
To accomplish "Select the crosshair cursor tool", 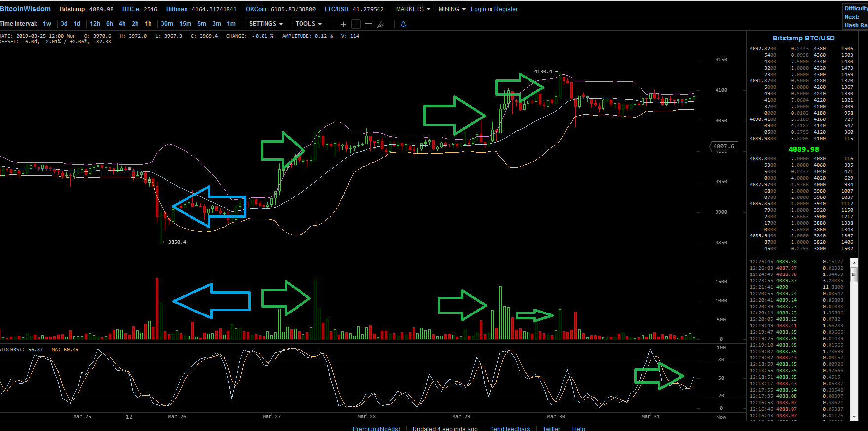I will coord(343,24).
